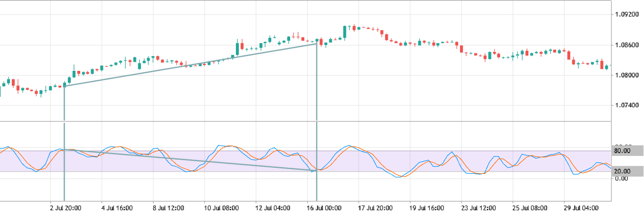The image size is (644, 215).
Task: Select the 17 Jul 20:00 time label
Action: click(x=374, y=208)
